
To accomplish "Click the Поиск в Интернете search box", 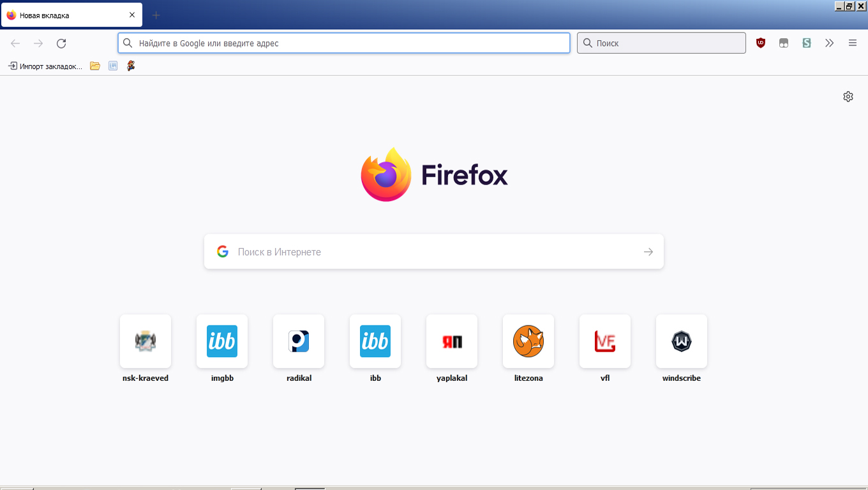I will point(434,252).
